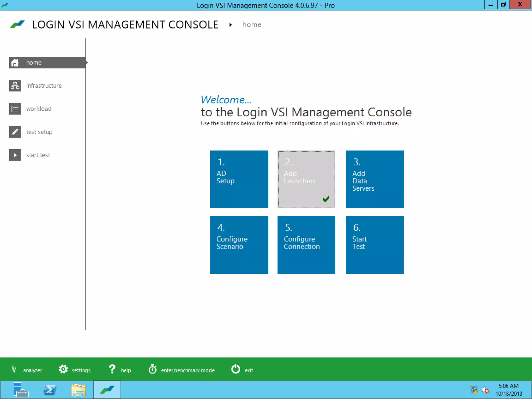Click tile 6 Start Test
The image size is (532, 399).
(375, 245)
